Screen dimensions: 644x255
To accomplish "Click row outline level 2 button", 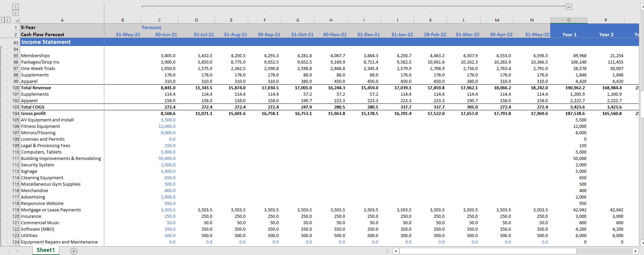I will point(7,20).
